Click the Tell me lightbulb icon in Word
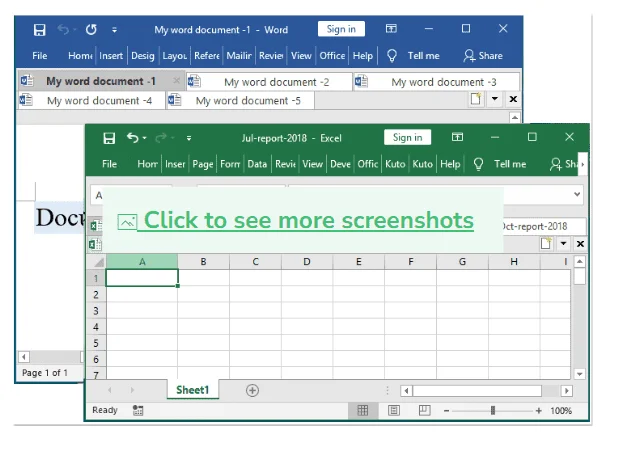 point(392,56)
